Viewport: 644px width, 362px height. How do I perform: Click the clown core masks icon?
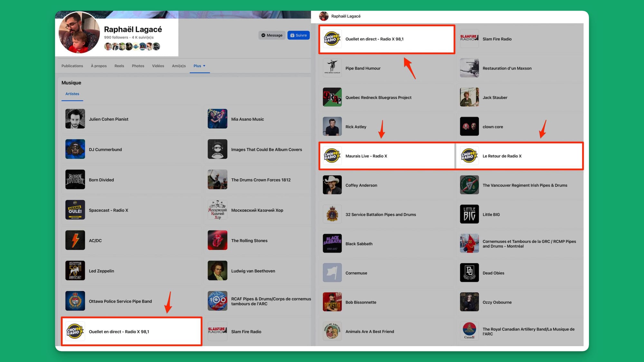click(469, 126)
